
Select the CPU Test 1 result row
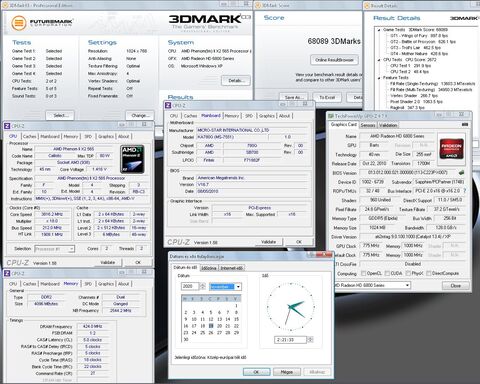[410, 66]
